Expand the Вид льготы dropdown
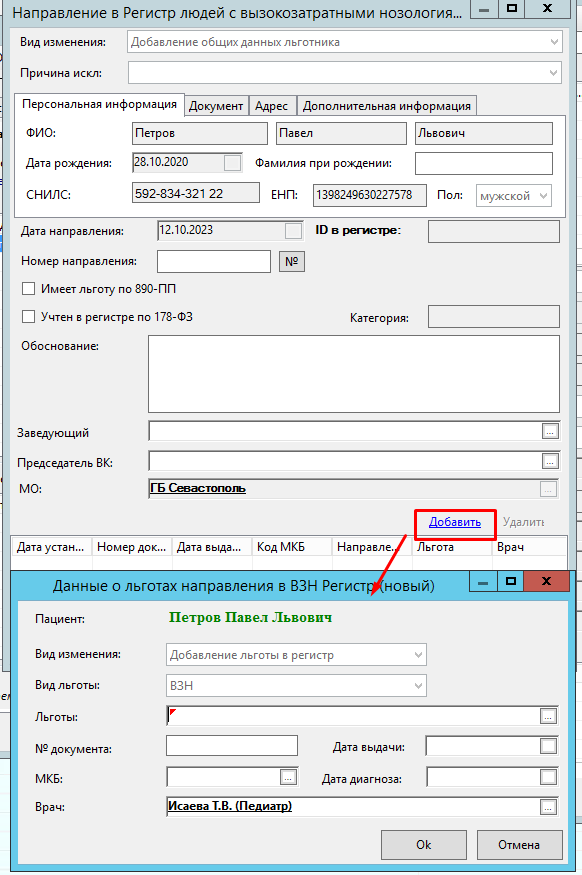The height and width of the screenshot is (875, 582). [296, 686]
